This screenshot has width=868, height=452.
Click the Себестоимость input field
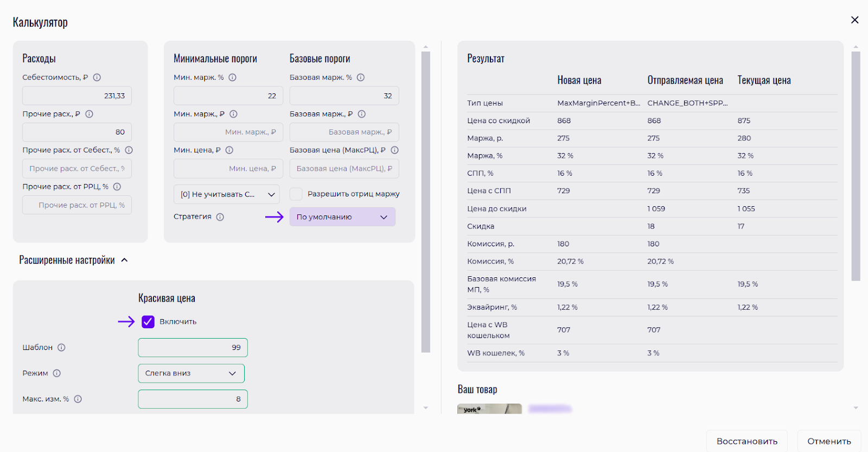(x=77, y=96)
